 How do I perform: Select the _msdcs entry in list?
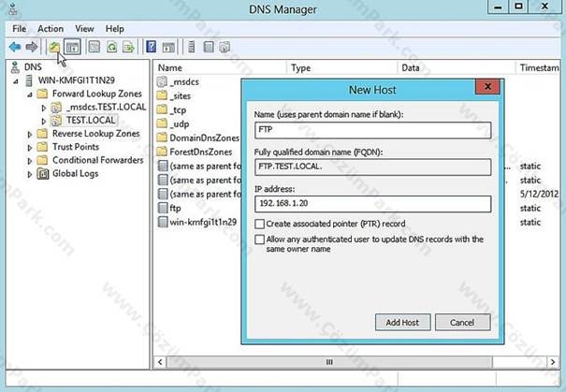point(184,82)
